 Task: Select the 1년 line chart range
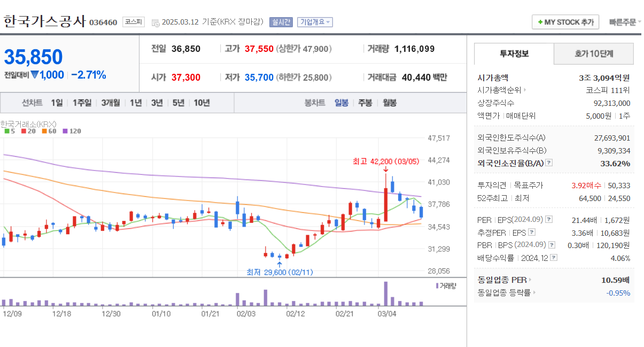136,103
